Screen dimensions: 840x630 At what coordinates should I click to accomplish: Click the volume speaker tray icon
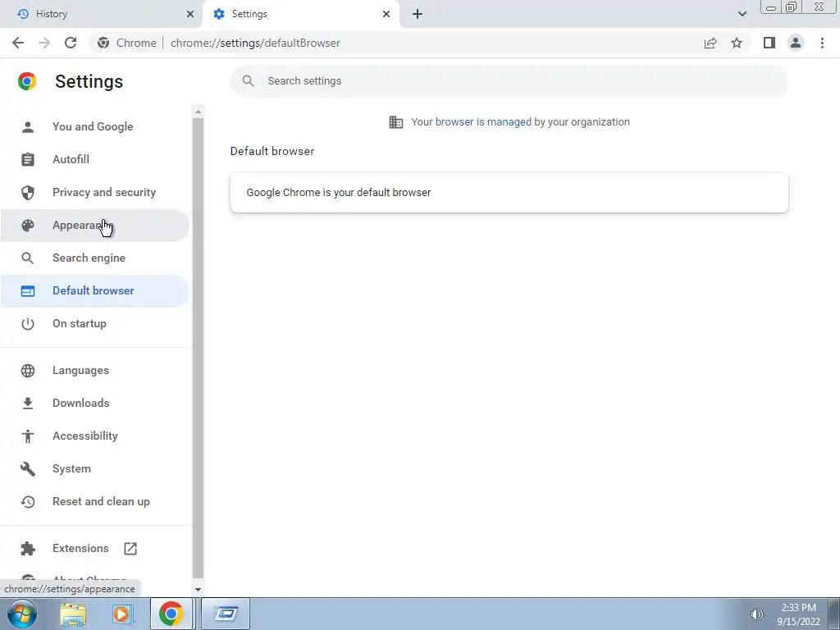point(756,614)
